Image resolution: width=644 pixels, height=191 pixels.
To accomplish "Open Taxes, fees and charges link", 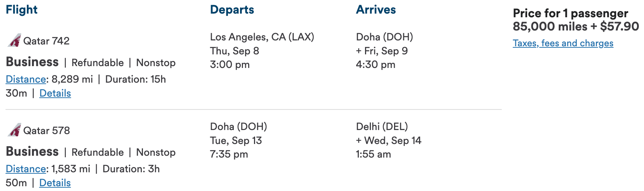I will (x=563, y=43).
